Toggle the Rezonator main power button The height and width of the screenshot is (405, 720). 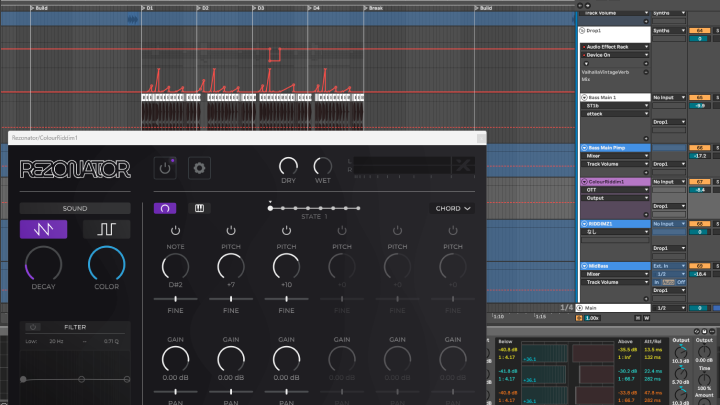(x=165, y=168)
